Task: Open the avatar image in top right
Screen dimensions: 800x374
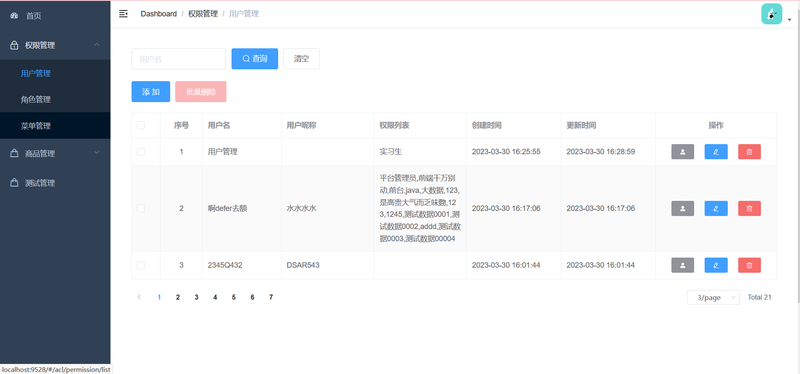Action: click(x=771, y=14)
